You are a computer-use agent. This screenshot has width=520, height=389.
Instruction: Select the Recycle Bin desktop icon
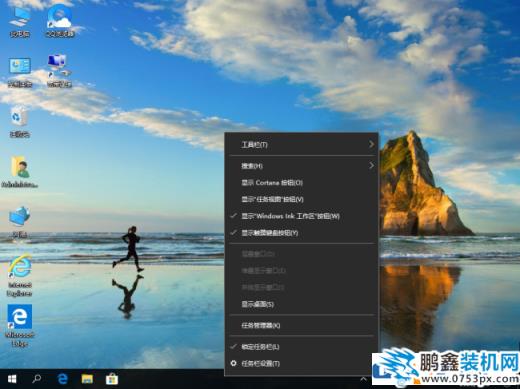pyautogui.click(x=19, y=122)
